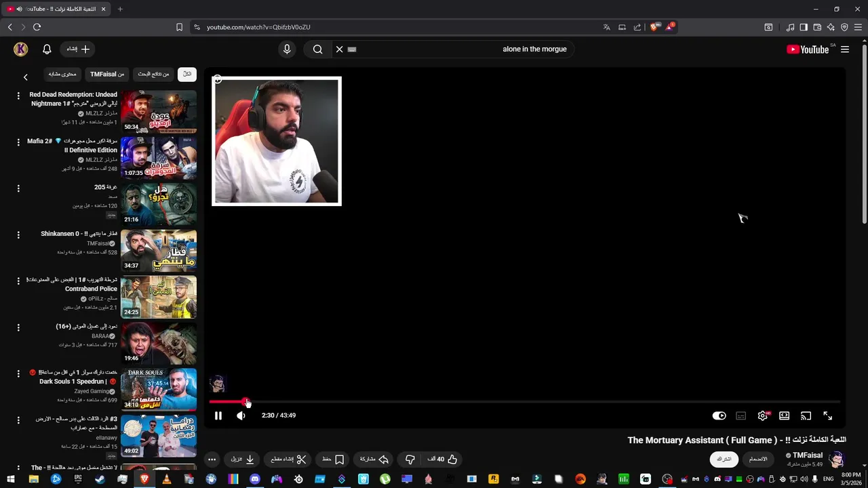Open Discord from the taskbar

point(255,479)
